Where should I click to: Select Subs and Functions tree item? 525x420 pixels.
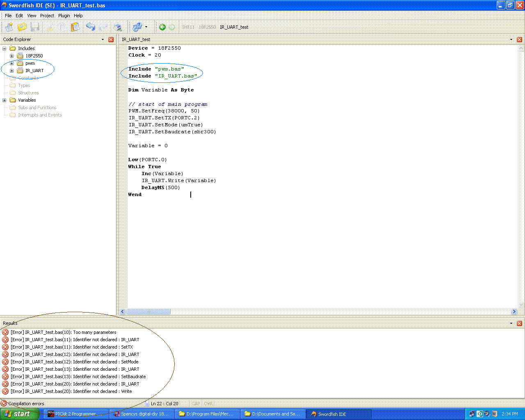click(37, 107)
